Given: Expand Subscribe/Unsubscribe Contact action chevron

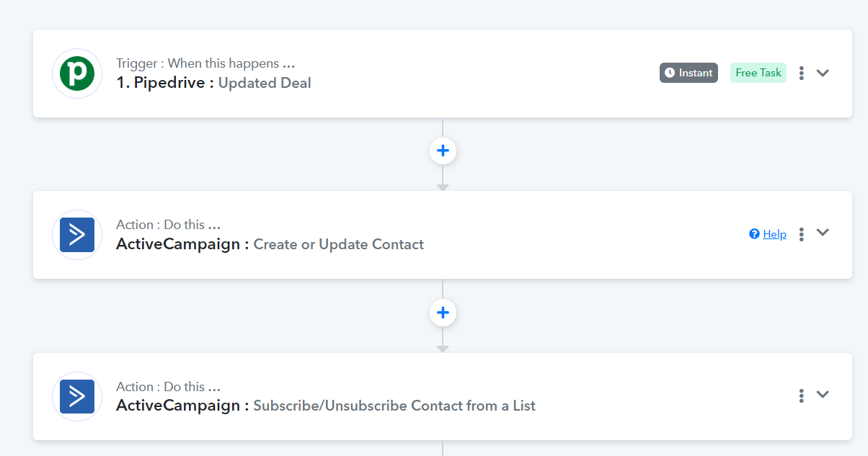Looking at the screenshot, I should (x=823, y=394).
